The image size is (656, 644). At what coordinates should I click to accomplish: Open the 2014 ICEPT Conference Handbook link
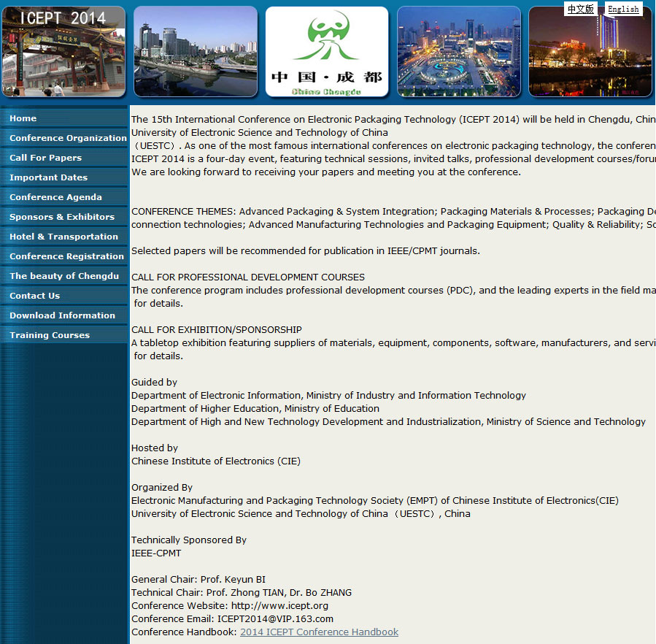coord(319,632)
